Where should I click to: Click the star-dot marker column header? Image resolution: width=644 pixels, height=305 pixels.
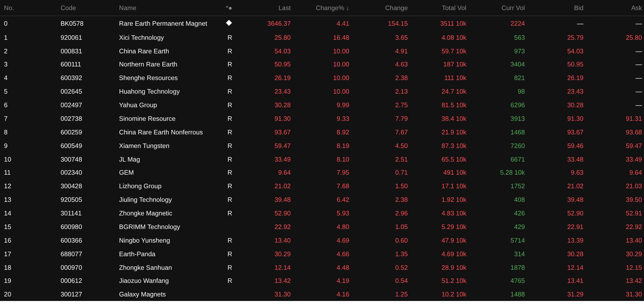coord(229,8)
